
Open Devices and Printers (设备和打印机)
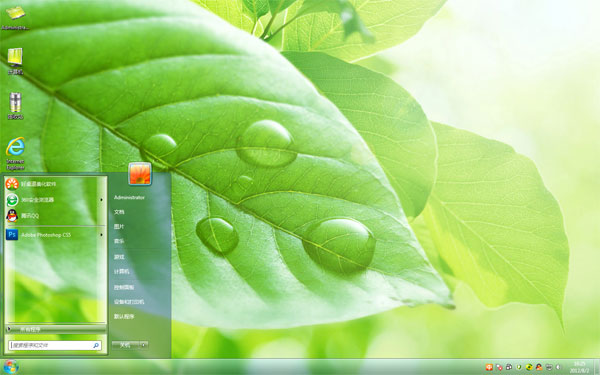[x=129, y=302]
